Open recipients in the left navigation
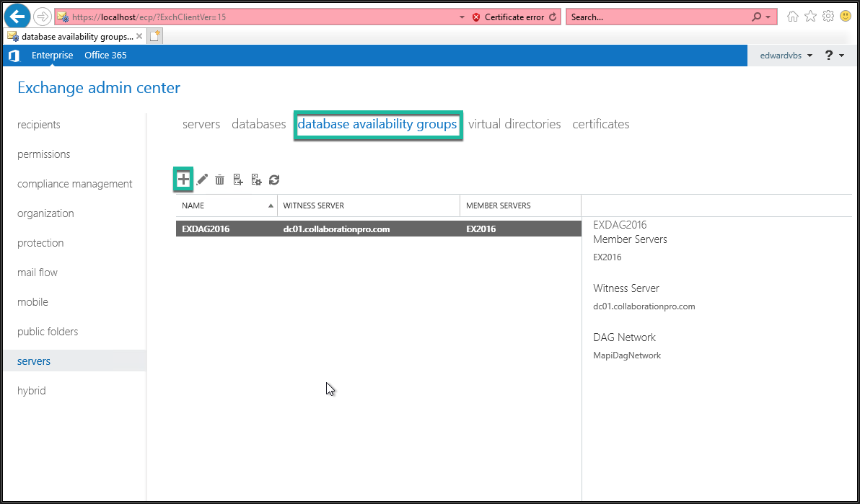Screen dimensions: 860x504 coord(39,125)
